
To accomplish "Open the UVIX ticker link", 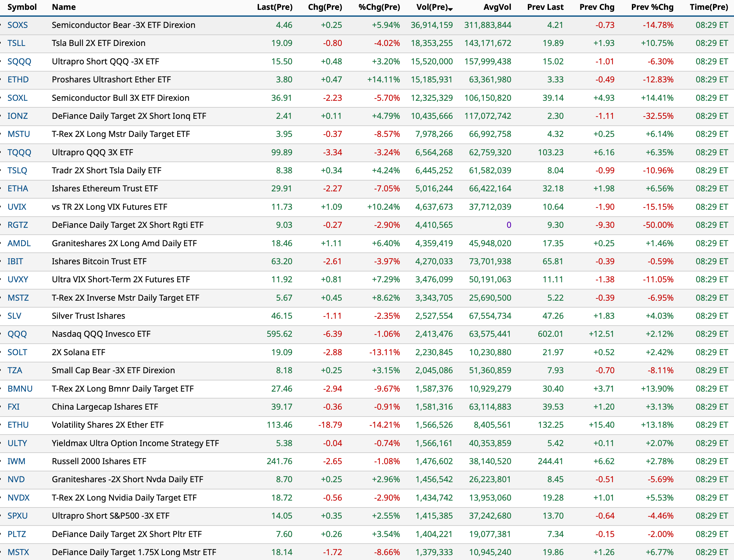I will point(17,207).
